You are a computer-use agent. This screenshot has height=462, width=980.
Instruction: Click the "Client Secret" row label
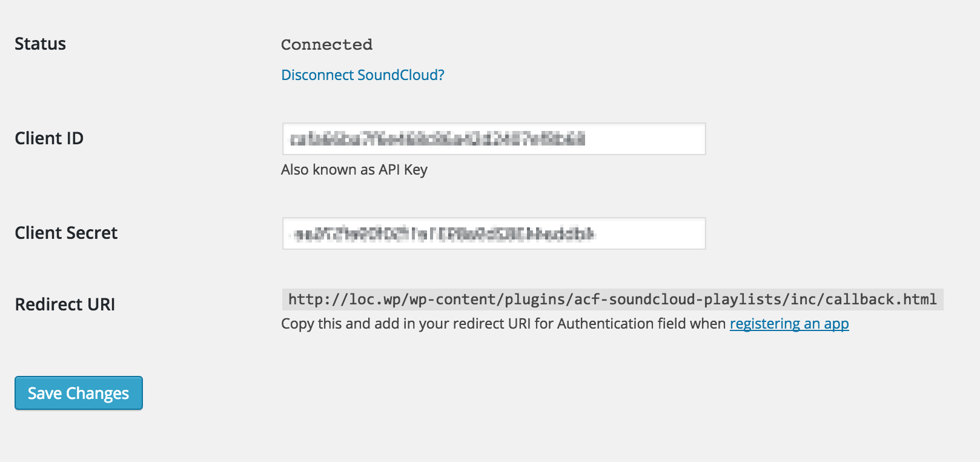[66, 233]
